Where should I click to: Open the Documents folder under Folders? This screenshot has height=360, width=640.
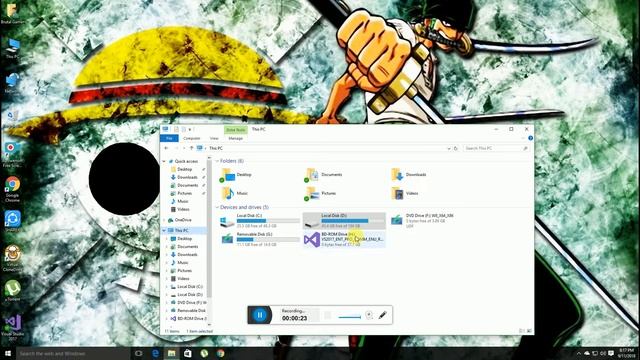click(324, 175)
